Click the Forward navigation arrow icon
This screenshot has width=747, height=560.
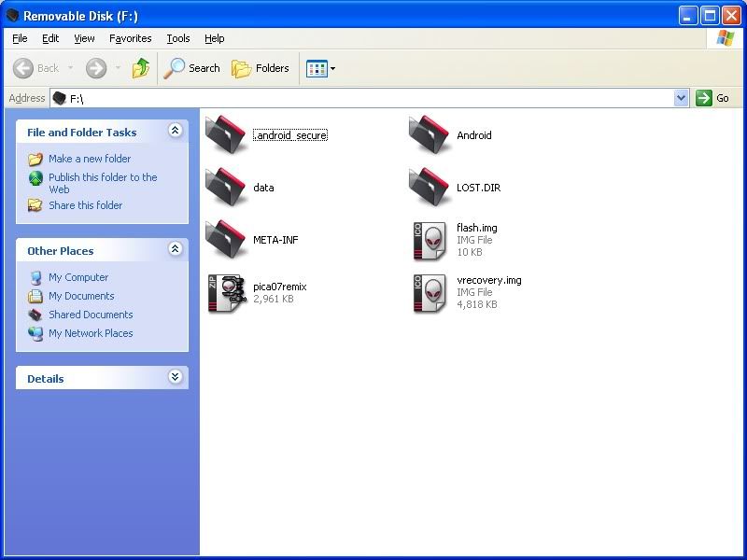(96, 68)
